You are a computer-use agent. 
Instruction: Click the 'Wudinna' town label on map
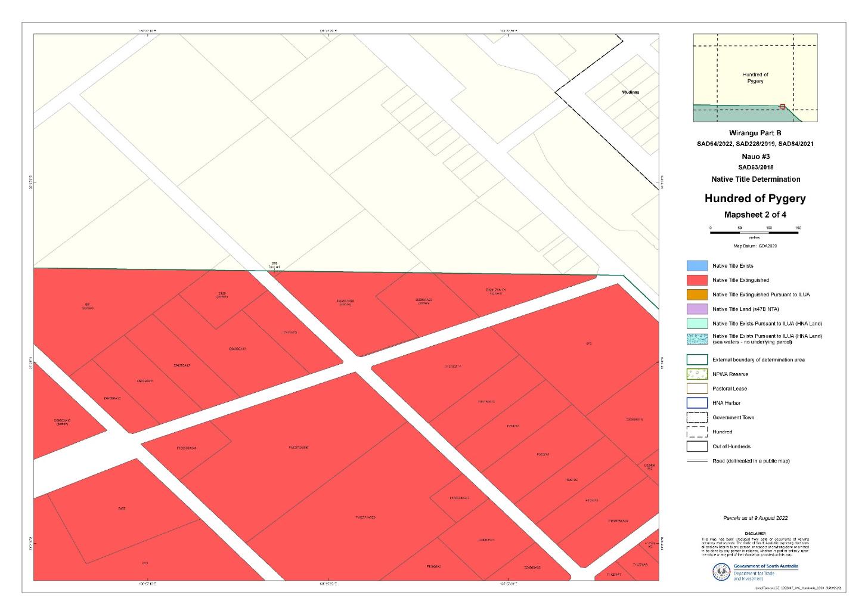click(x=630, y=92)
